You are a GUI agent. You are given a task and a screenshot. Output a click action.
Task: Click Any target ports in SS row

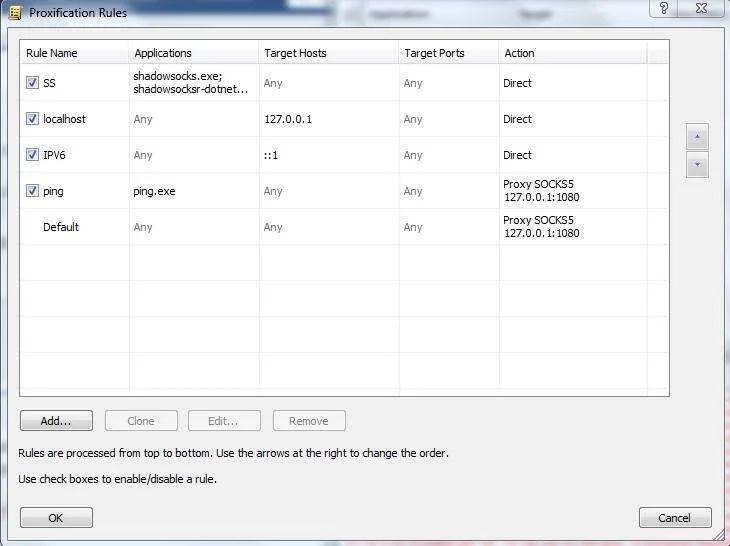click(x=413, y=83)
